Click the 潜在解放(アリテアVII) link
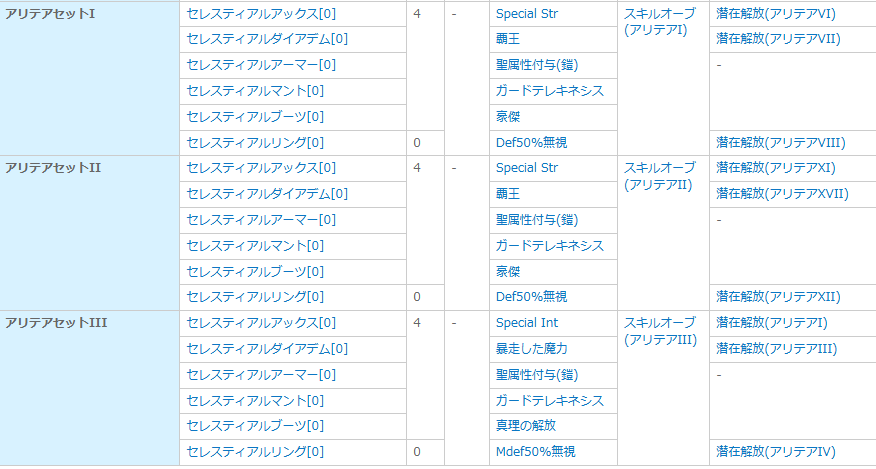The image size is (876, 469). 777,39
